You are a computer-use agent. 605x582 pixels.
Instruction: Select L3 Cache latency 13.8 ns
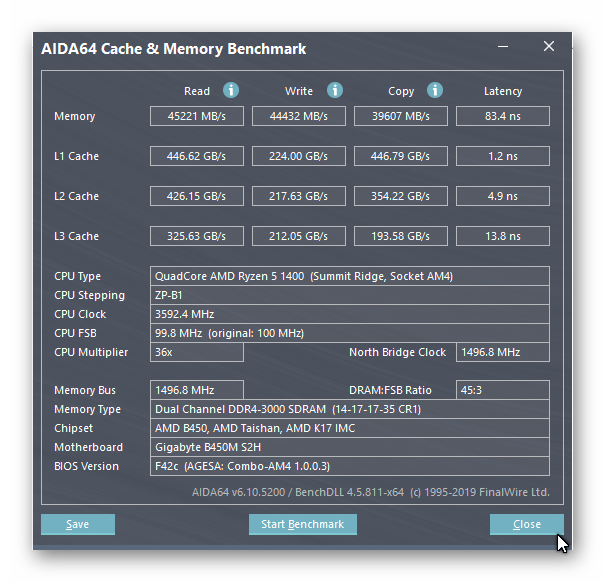pyautogui.click(x=503, y=236)
